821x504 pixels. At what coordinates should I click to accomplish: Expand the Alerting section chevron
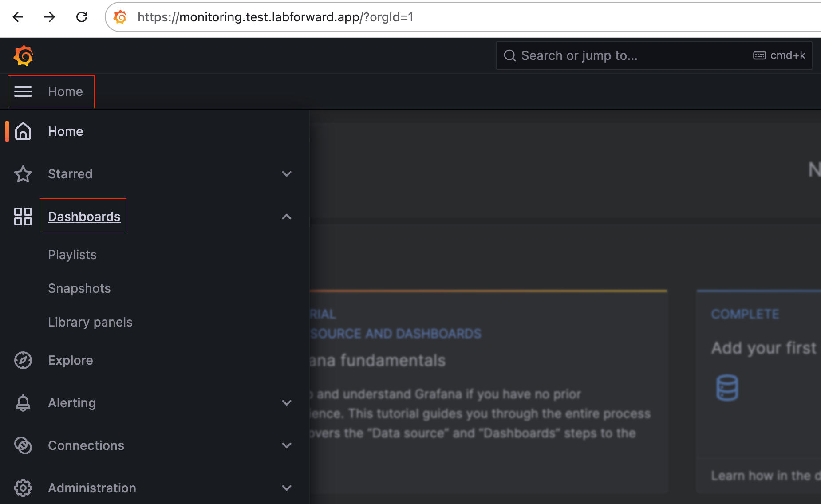tap(287, 403)
